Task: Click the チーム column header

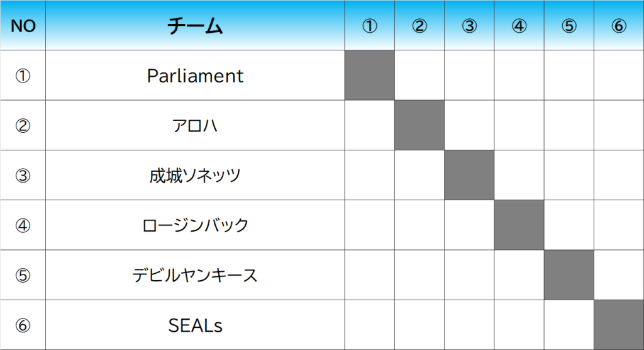Action: tap(195, 26)
